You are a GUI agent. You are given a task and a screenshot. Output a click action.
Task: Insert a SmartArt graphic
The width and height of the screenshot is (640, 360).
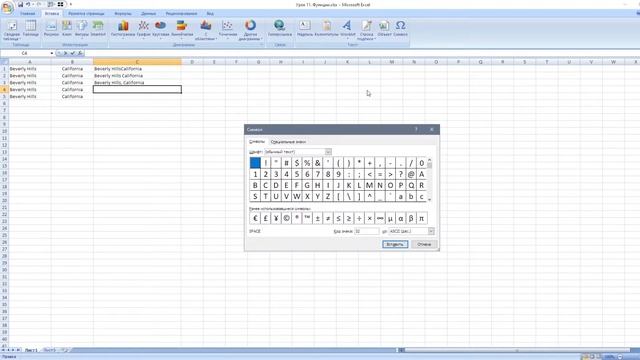click(x=98, y=29)
